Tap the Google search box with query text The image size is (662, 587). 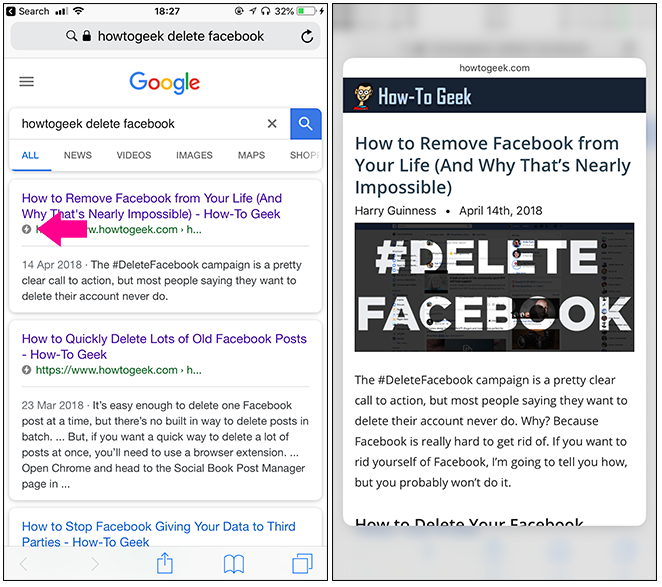click(x=135, y=124)
